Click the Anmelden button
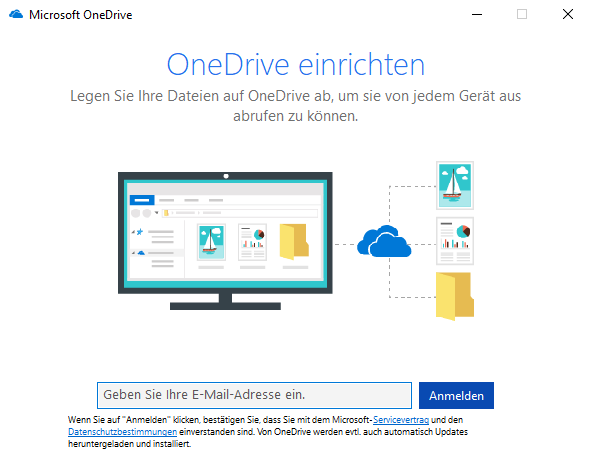The width and height of the screenshot is (590, 458). pos(456,396)
